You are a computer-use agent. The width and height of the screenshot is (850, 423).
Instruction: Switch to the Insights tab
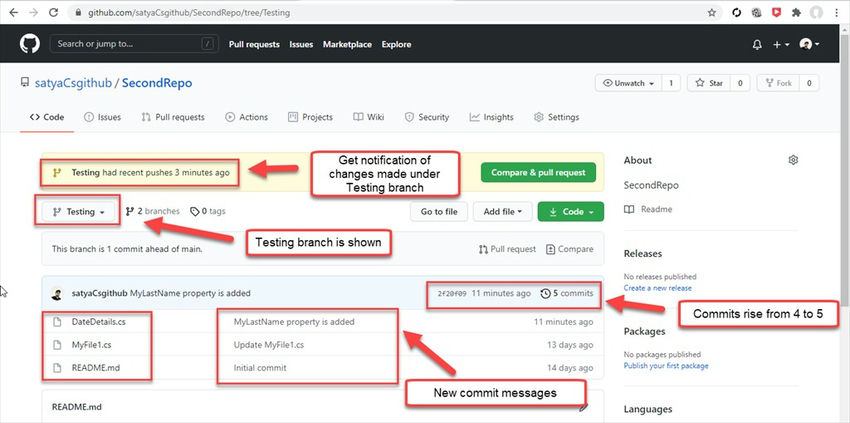pyautogui.click(x=491, y=117)
